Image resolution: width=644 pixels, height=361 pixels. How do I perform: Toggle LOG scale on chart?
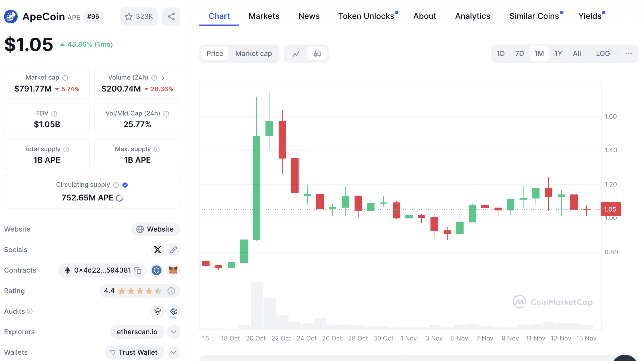click(x=603, y=54)
